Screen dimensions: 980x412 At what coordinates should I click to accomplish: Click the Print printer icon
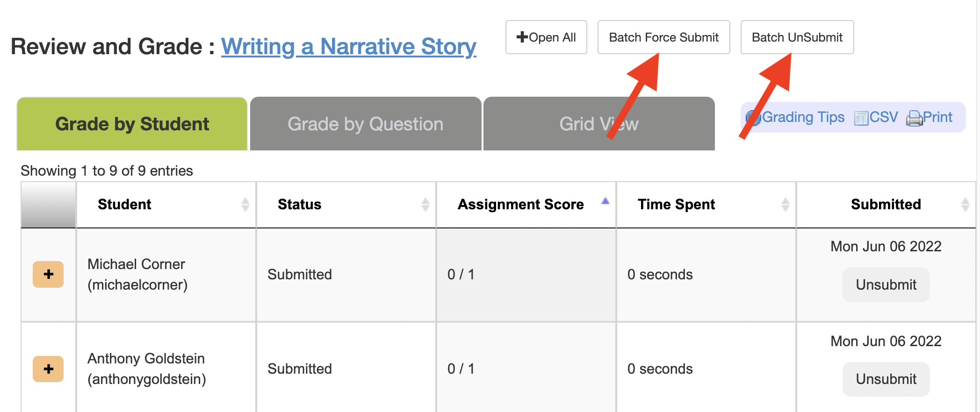pyautogui.click(x=914, y=118)
